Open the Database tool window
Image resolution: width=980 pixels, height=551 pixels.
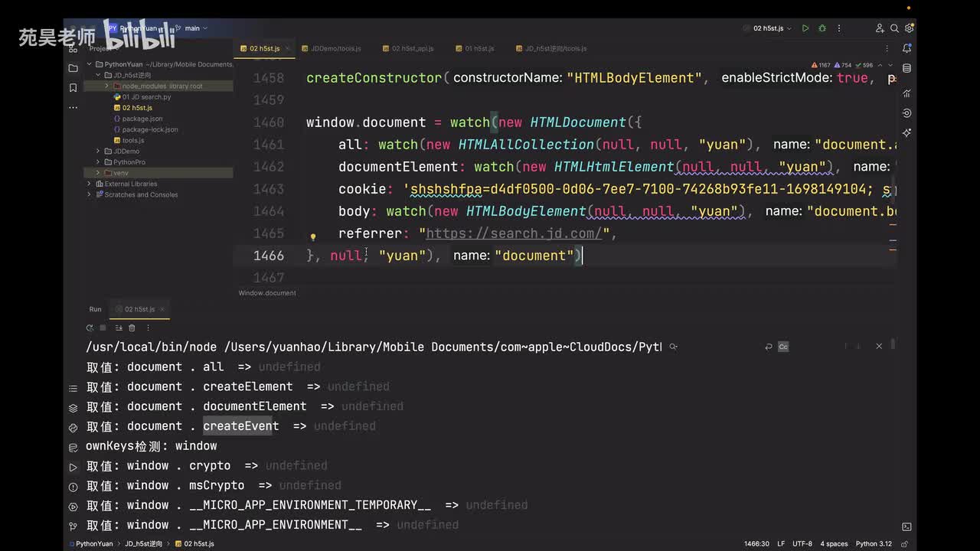[907, 68]
